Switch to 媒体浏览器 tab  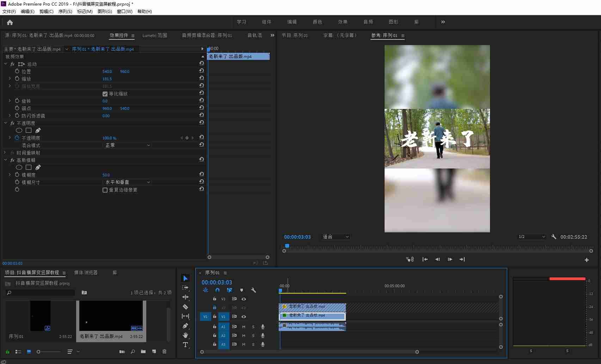click(86, 272)
